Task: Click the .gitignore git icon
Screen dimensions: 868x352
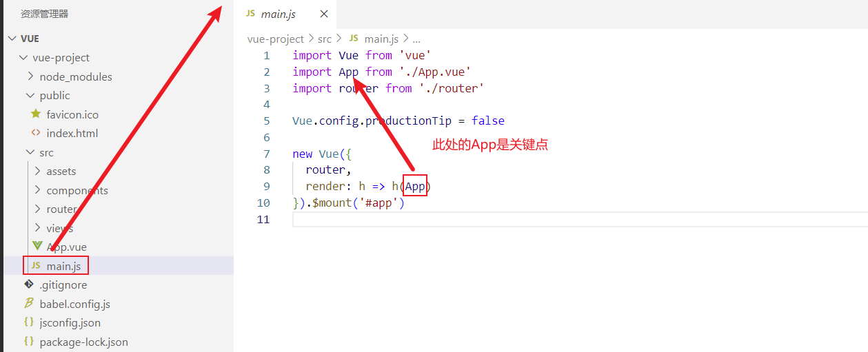Action: [29, 284]
